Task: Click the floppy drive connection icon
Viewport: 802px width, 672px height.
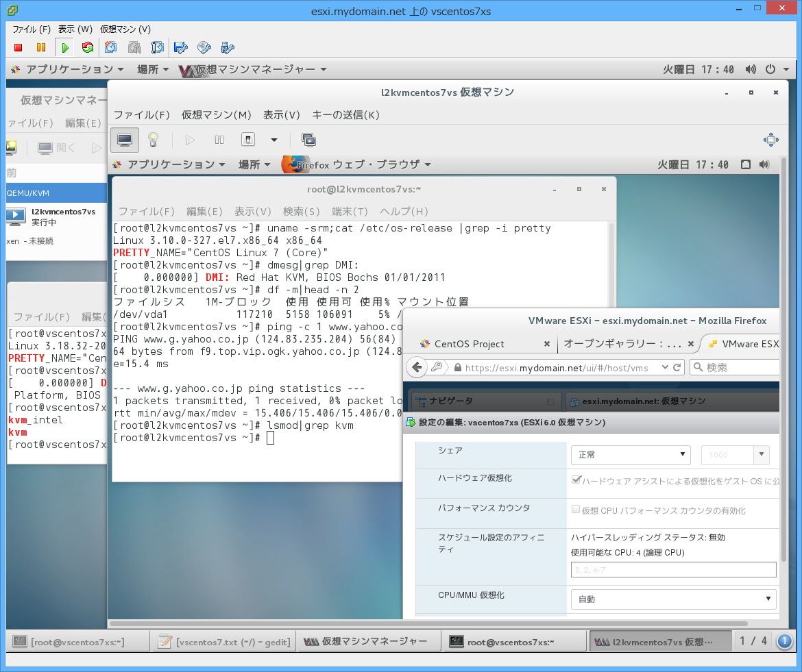Action: click(x=180, y=47)
